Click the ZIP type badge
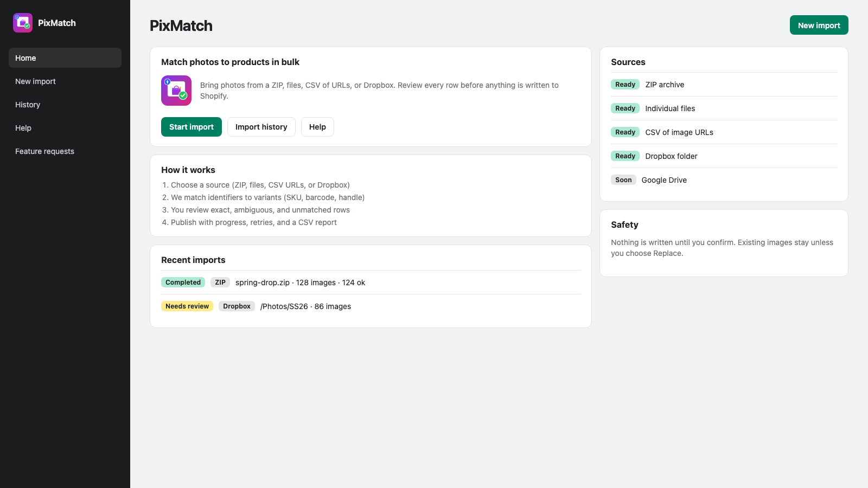 pyautogui.click(x=220, y=282)
